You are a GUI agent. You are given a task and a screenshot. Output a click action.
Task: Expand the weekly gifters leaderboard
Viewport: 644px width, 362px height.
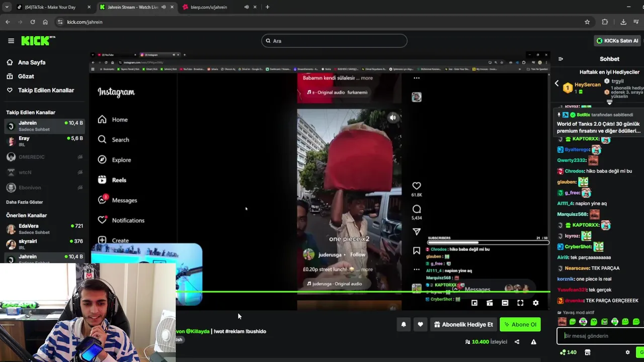tap(609, 102)
